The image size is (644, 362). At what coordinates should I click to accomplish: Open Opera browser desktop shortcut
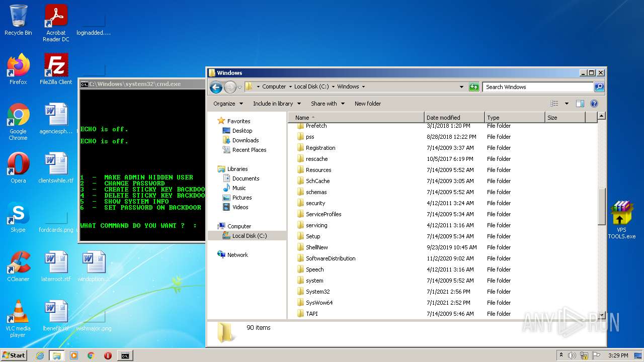click(18, 167)
